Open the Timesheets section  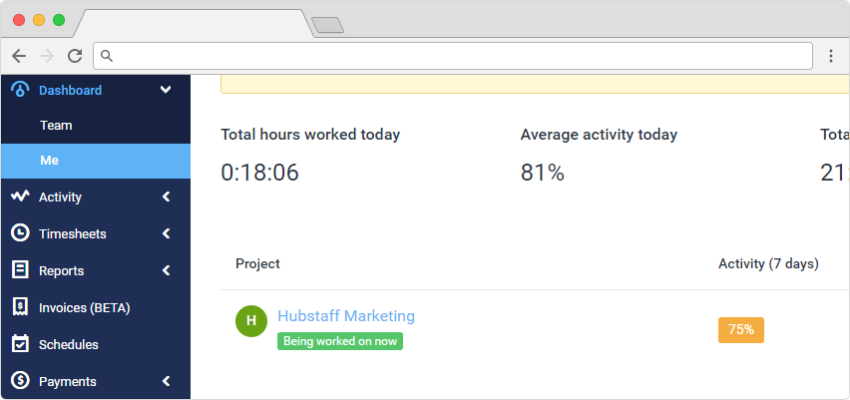coord(95,234)
